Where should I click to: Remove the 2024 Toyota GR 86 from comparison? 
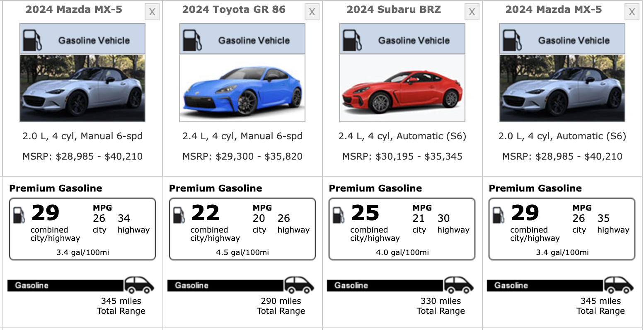[x=312, y=12]
